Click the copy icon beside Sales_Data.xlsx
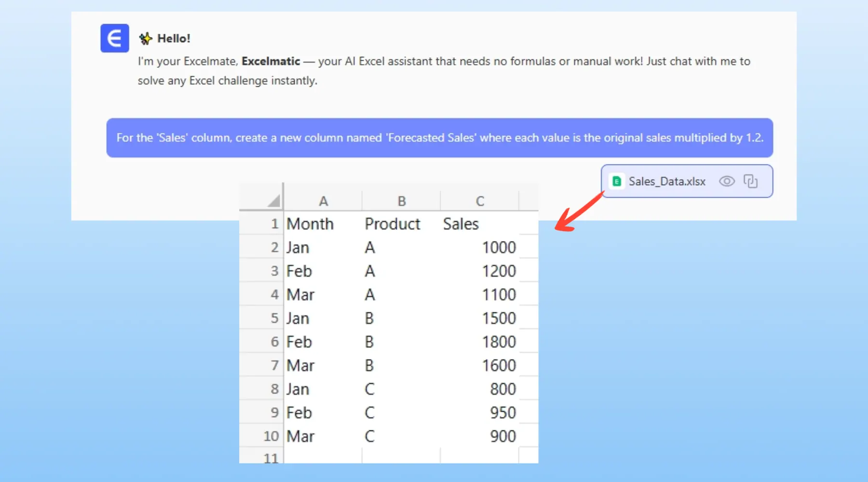Screen dimensions: 868x482 pyautogui.click(x=750, y=181)
